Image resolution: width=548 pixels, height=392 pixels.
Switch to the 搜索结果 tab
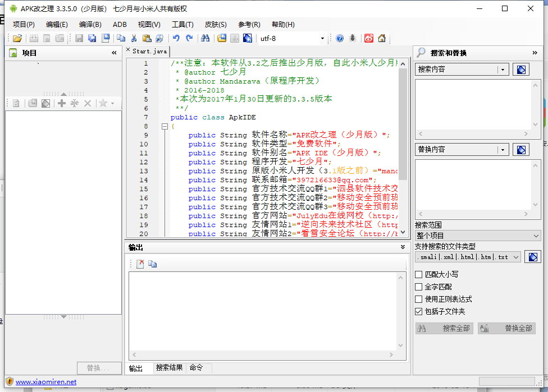(169, 367)
